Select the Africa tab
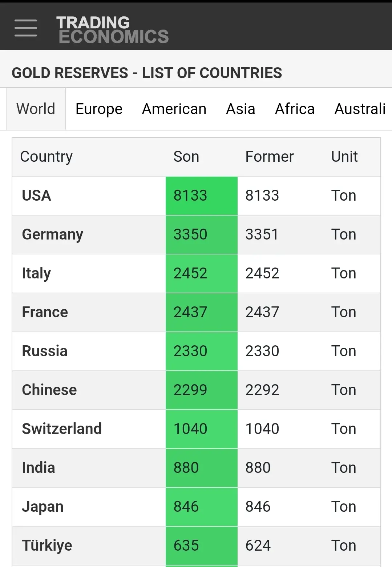 click(295, 109)
